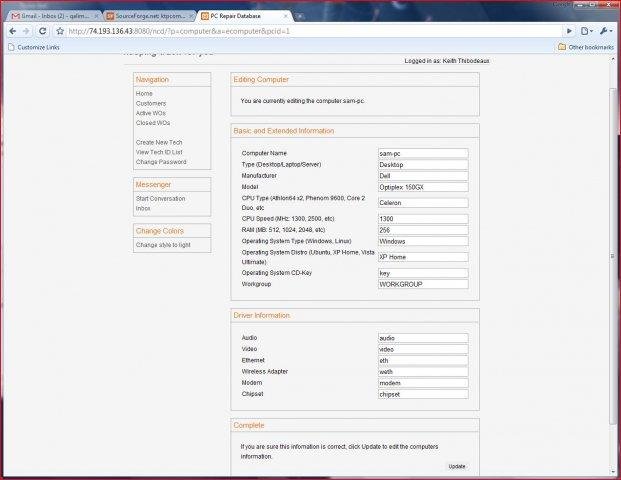
Task: Go back with the browser back arrow
Action: [12, 31]
